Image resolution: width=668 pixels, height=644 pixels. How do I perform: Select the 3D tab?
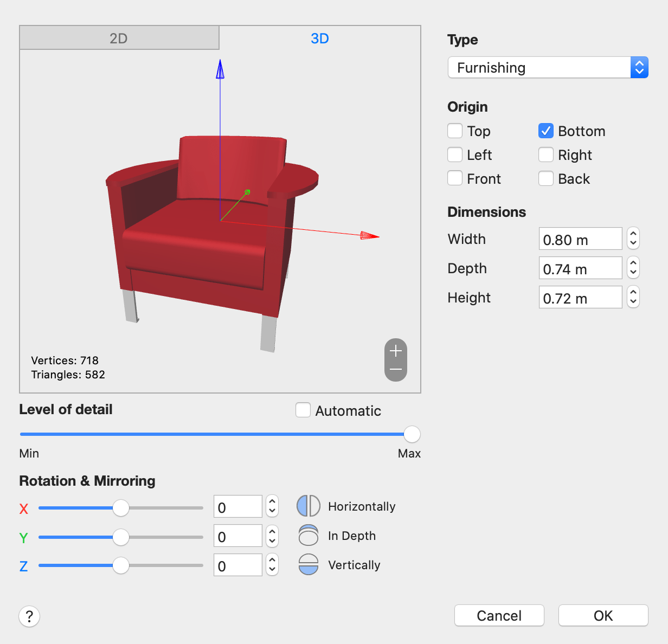pyautogui.click(x=320, y=38)
